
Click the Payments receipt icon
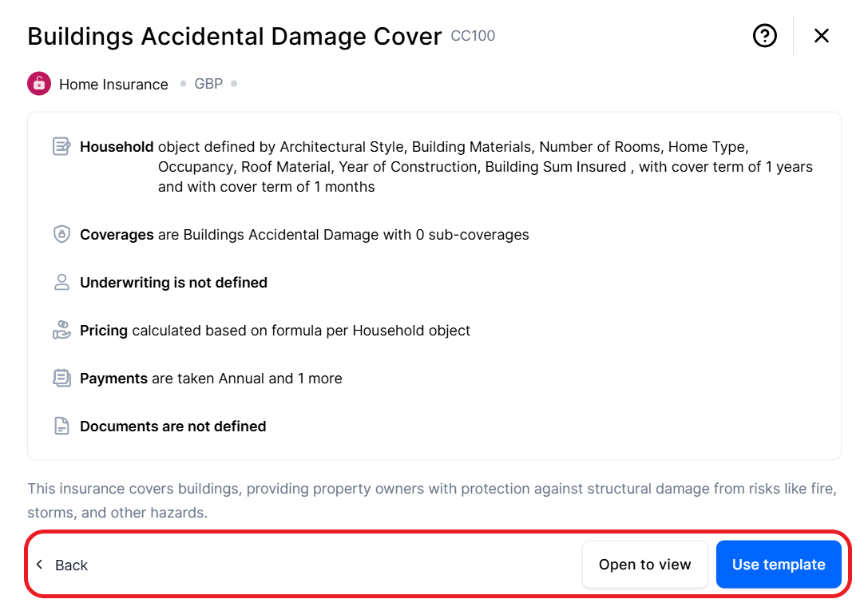(61, 378)
